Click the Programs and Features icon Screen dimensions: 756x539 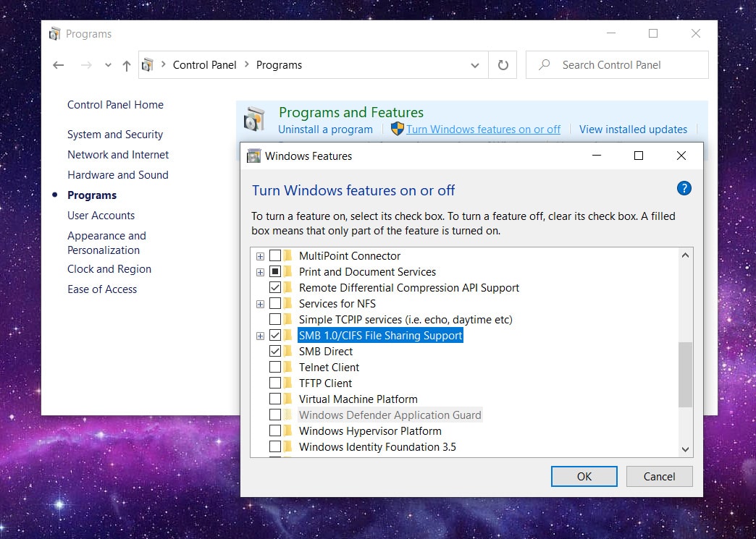(x=255, y=119)
